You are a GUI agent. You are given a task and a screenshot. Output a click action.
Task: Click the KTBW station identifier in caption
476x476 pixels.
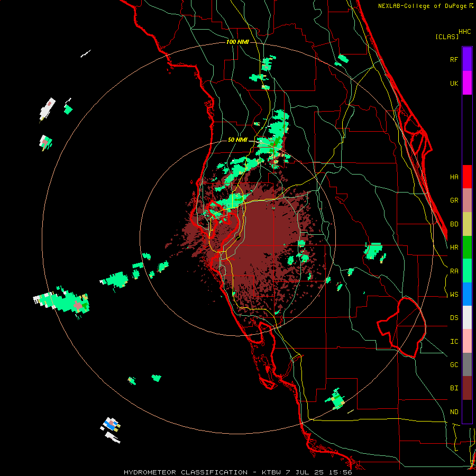271,472
